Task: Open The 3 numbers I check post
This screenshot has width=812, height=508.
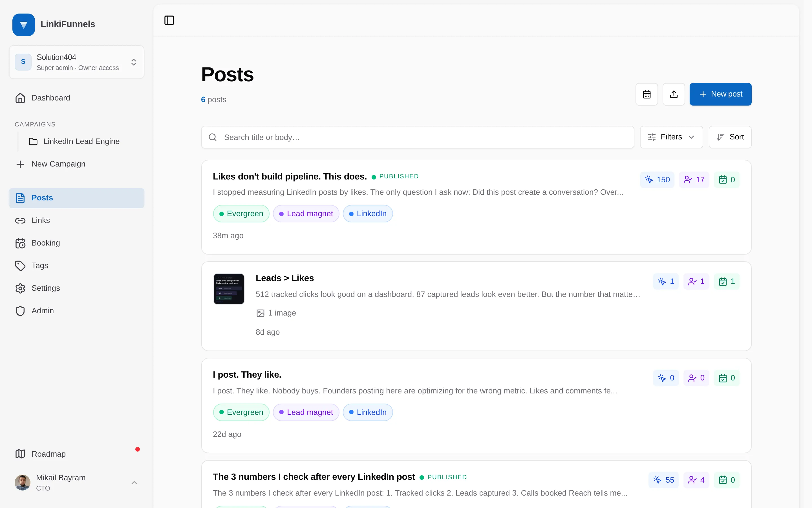Action: click(x=314, y=477)
